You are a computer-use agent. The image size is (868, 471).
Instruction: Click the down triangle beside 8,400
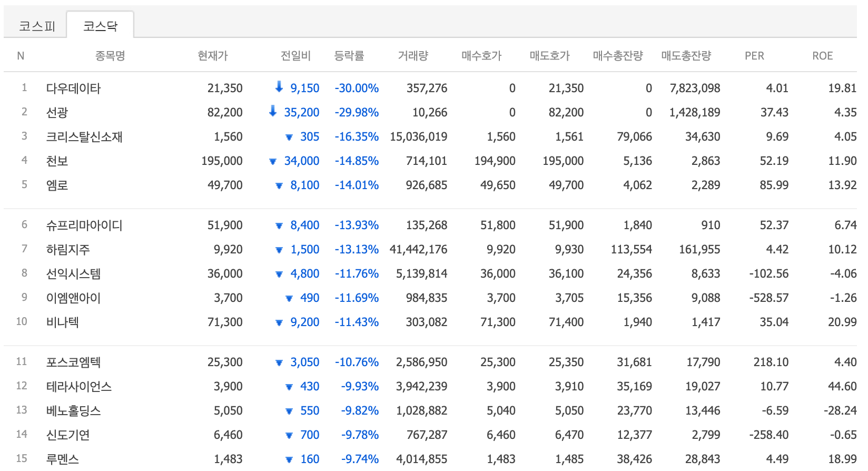point(279,226)
